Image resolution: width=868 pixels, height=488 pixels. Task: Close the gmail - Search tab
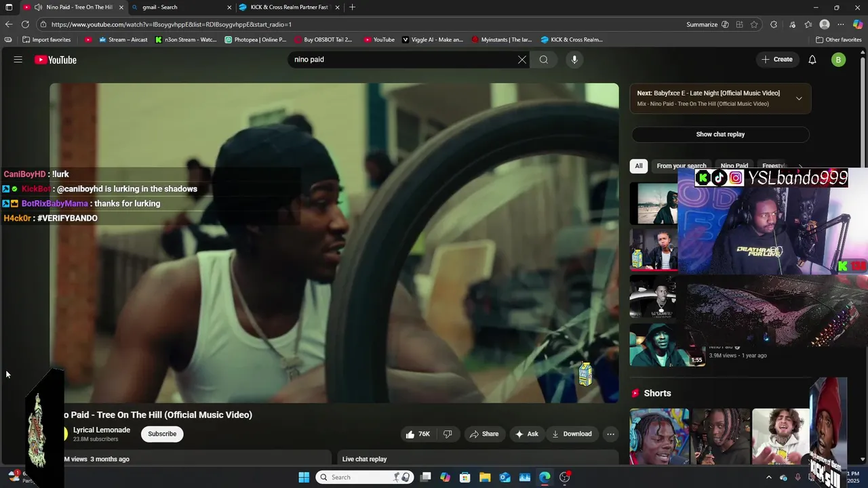pyautogui.click(x=229, y=7)
